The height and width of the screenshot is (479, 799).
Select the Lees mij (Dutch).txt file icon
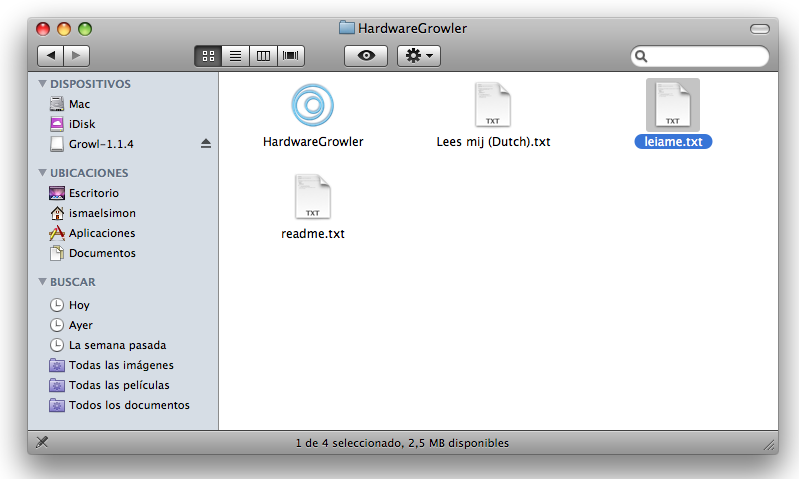coord(493,105)
